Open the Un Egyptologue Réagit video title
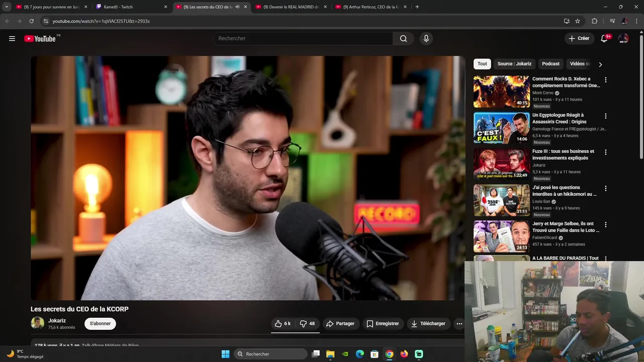644x362 pixels. (559, 119)
